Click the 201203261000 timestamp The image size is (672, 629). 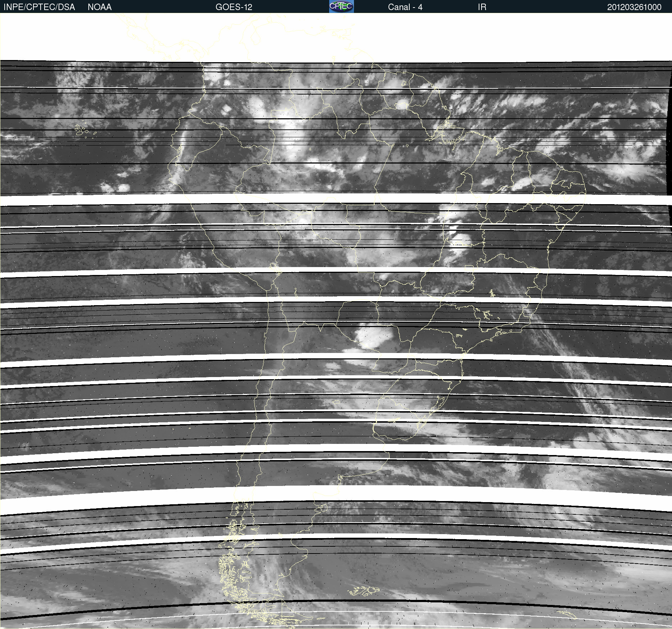(x=634, y=7)
